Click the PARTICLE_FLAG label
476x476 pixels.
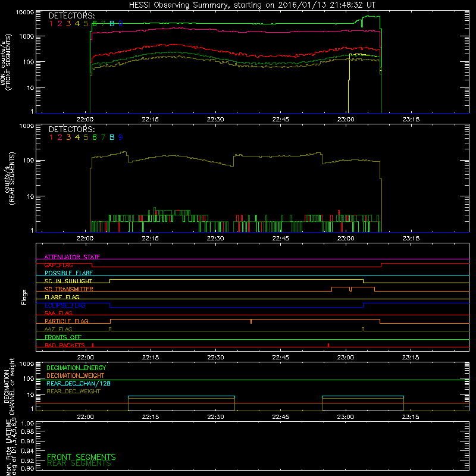pyautogui.click(x=67, y=321)
